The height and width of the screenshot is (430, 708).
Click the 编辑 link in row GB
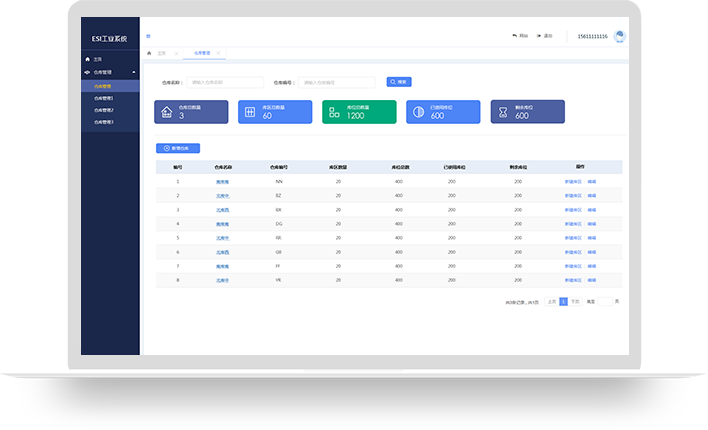click(x=592, y=252)
